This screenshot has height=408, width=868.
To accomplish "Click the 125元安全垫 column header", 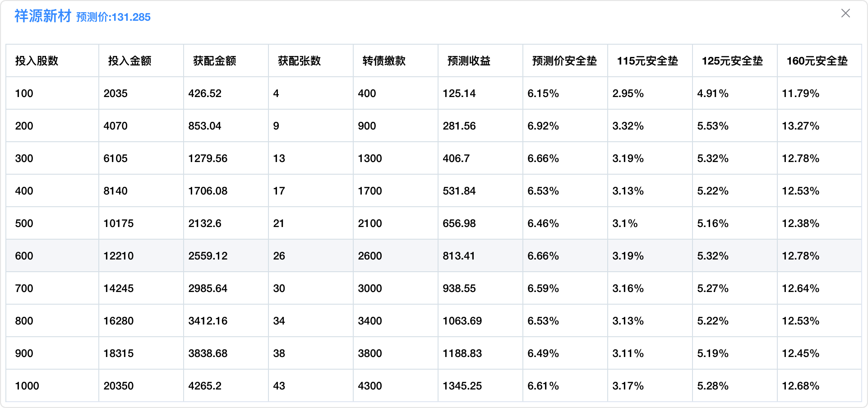I will tap(732, 61).
